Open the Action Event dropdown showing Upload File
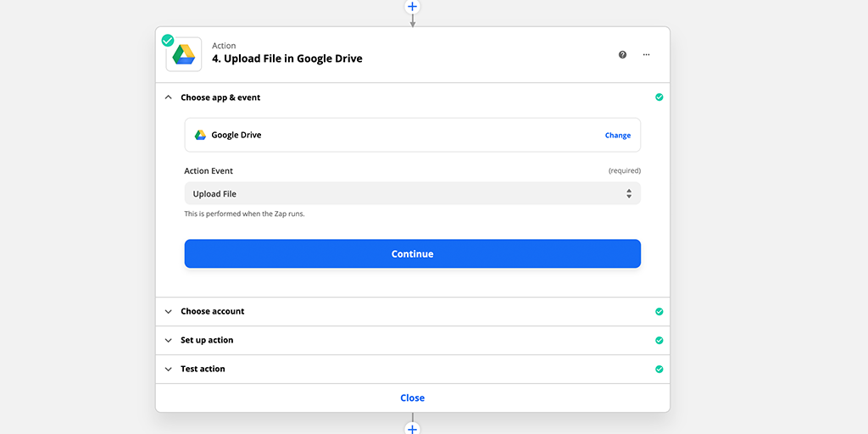 (412, 193)
